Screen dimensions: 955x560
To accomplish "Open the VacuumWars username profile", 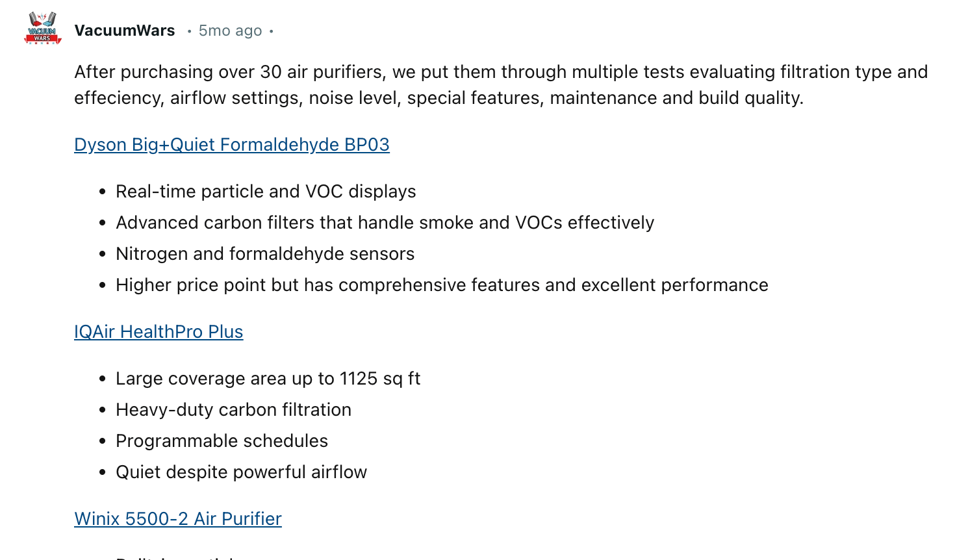I will pyautogui.click(x=125, y=31).
